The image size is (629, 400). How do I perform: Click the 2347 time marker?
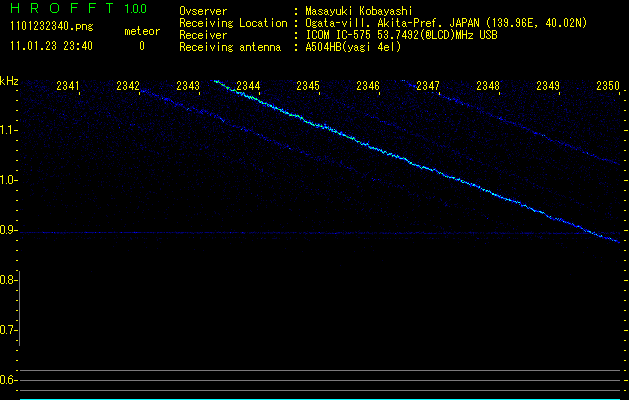pos(428,86)
